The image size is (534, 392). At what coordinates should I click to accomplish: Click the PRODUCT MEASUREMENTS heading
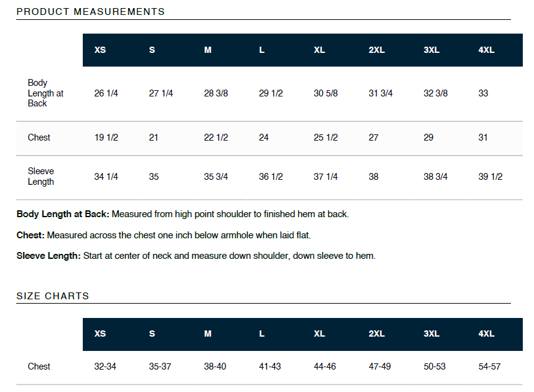point(91,12)
